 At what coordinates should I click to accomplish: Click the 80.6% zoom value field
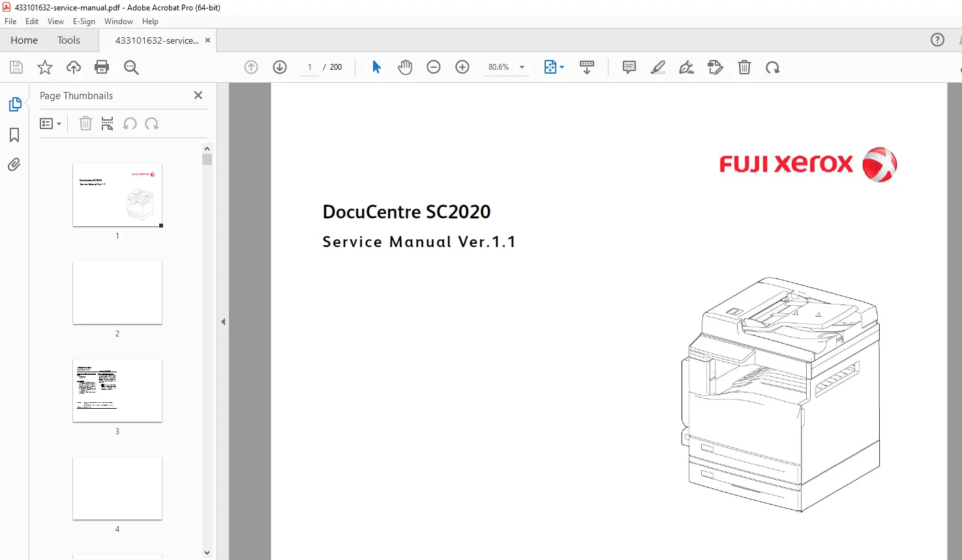(x=499, y=67)
